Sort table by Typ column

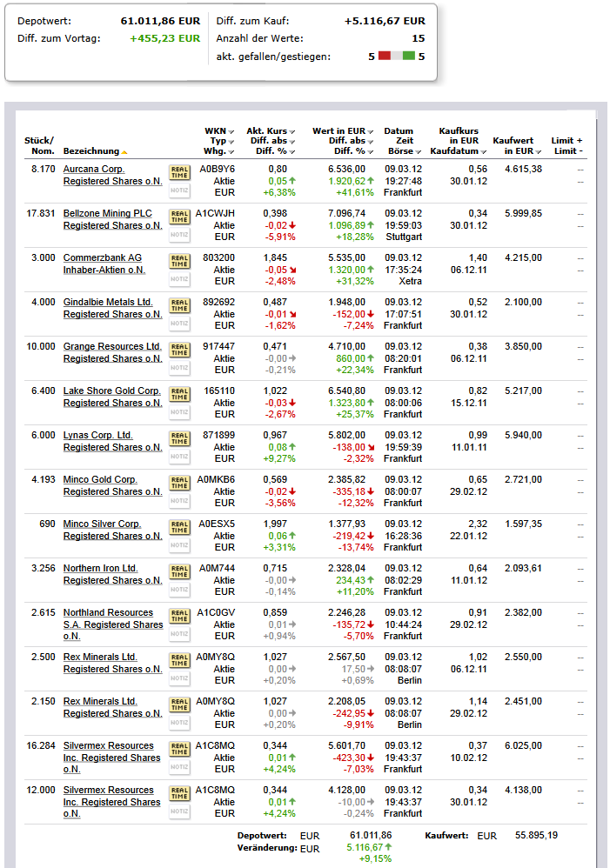coord(222,141)
